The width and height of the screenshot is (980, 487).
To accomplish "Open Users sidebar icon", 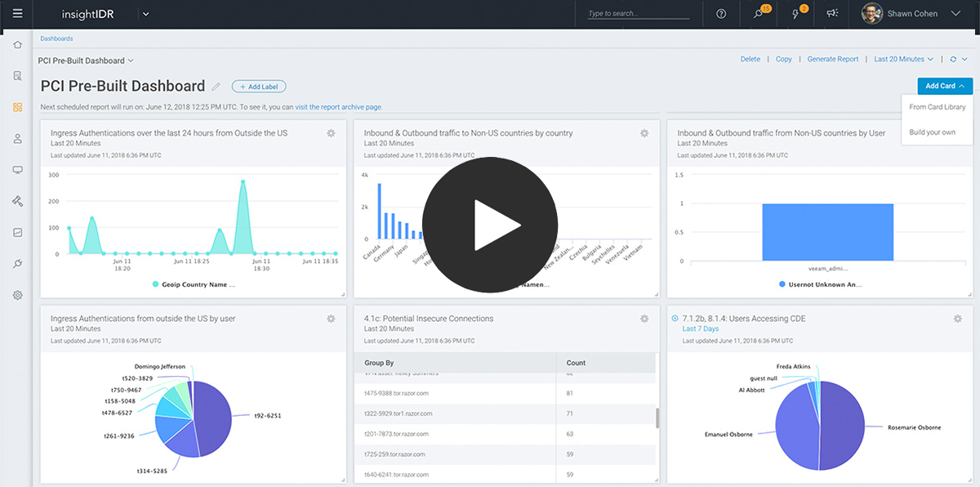I will pos(17,138).
